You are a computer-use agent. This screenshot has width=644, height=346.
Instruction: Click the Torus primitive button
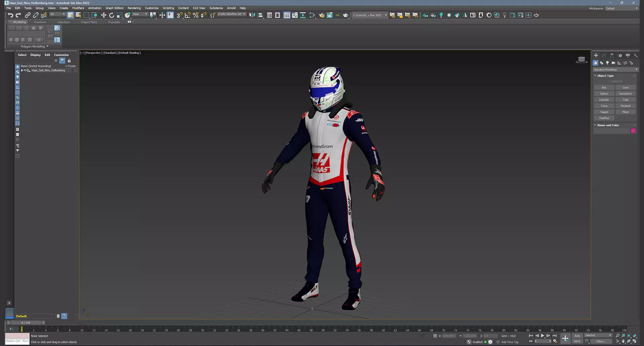604,106
